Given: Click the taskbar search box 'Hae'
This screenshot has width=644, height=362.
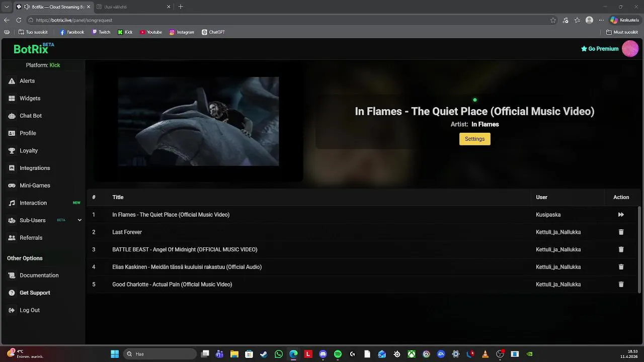Looking at the screenshot, I should pyautogui.click(x=160, y=354).
